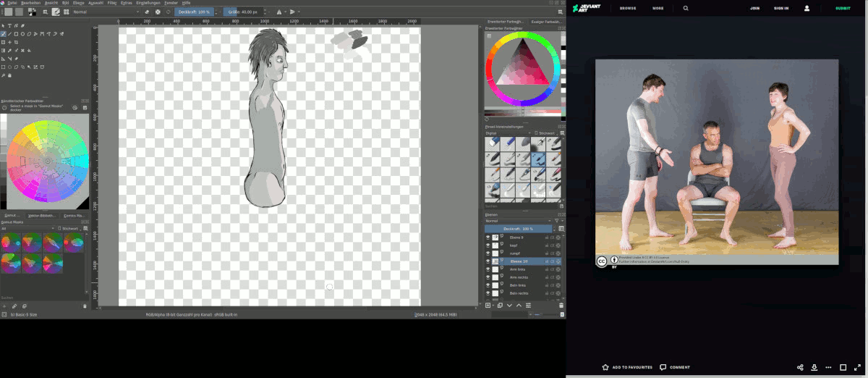Select the Shape Select arrow tool
Screen dimensions: 868x378
3,25
